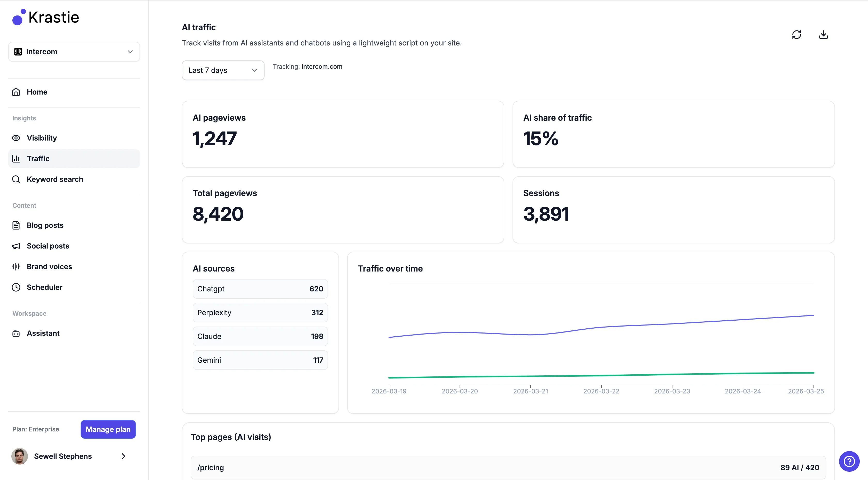The image size is (868, 480).
Task: Click the Visibility eye icon
Action: coord(16,138)
